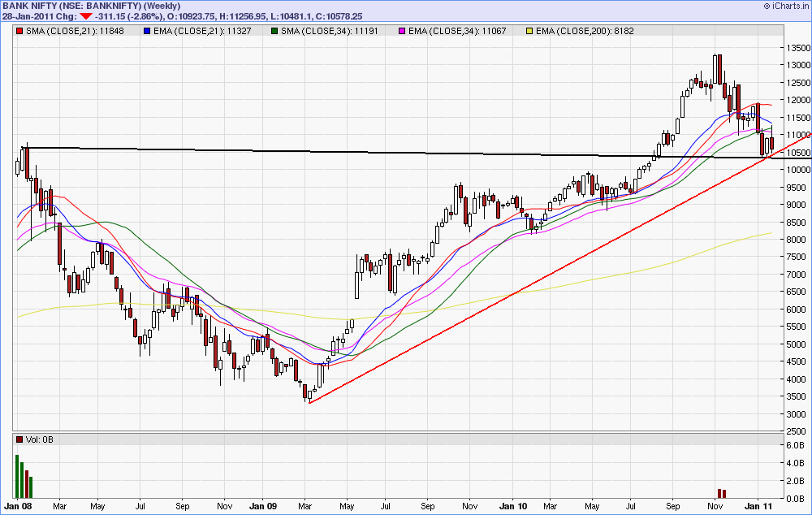Click the date 28-Jan-2011 Chg: text
The image size is (812, 515).
40,16
